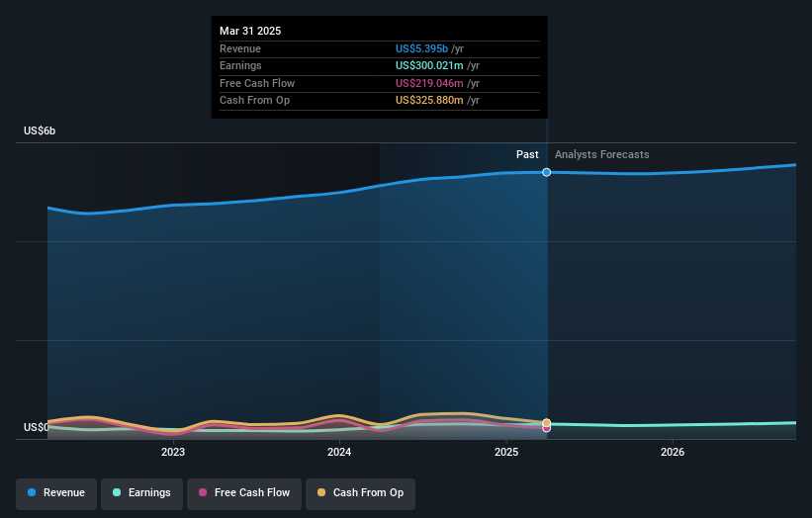Toggle the Free Cash Flow legend button

click(x=244, y=493)
